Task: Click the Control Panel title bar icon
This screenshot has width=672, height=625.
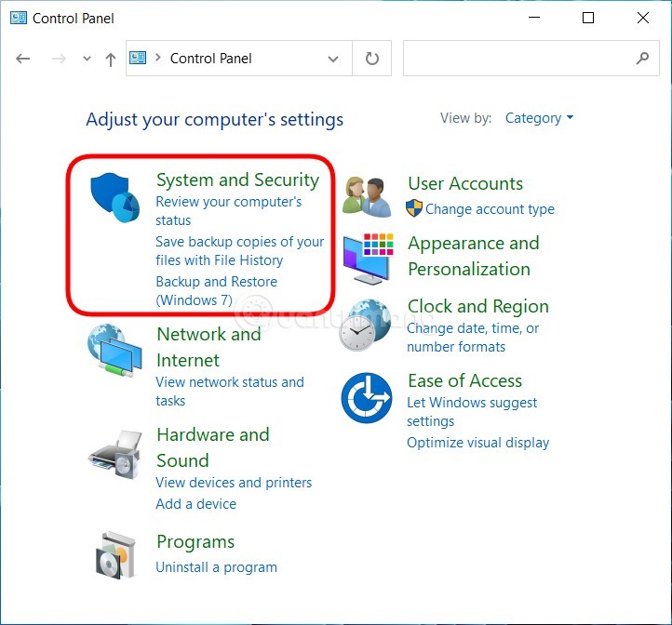Action: [19, 18]
